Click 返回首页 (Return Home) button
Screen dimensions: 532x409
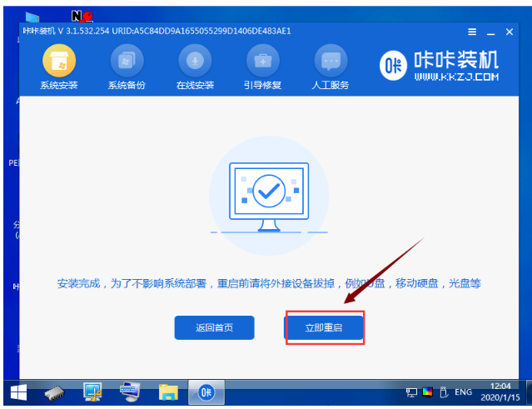pyautogui.click(x=214, y=327)
